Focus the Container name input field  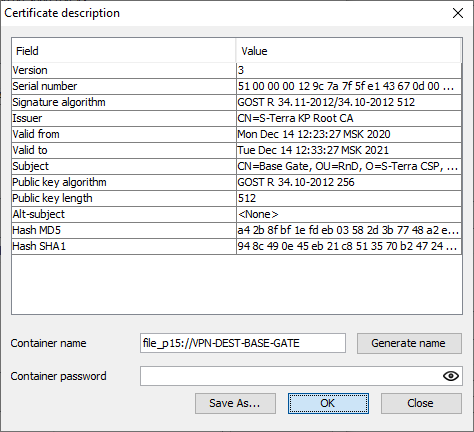pyautogui.click(x=243, y=343)
